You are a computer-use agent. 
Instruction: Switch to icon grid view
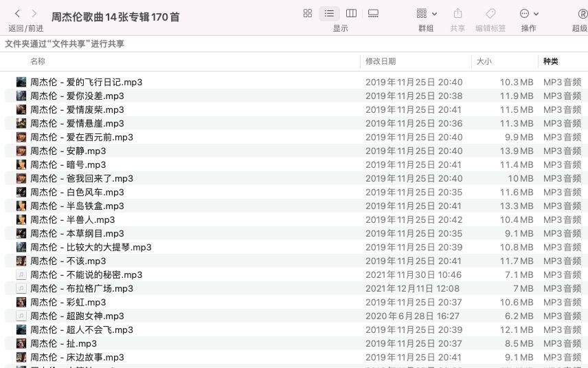[308, 14]
